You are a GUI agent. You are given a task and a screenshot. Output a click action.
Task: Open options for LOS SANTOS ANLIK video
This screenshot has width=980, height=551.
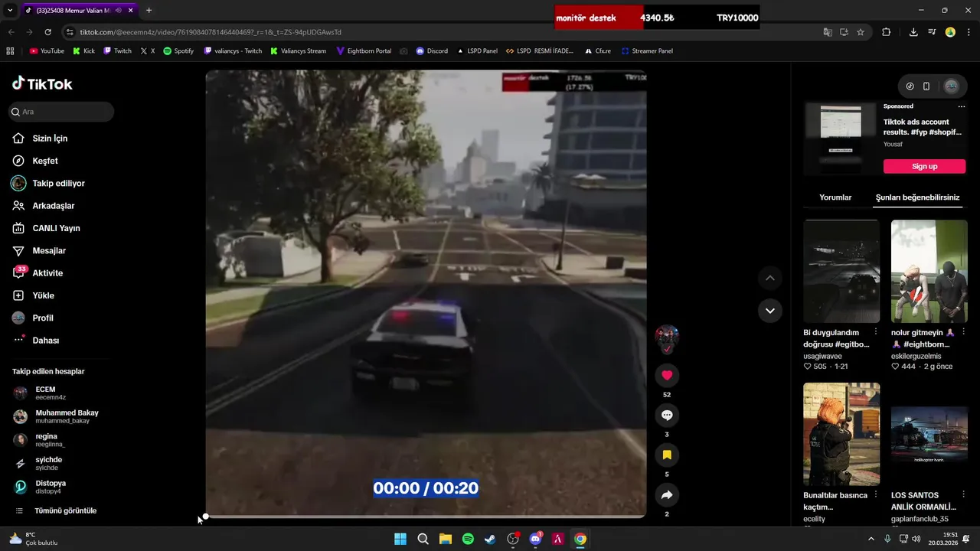963,495
